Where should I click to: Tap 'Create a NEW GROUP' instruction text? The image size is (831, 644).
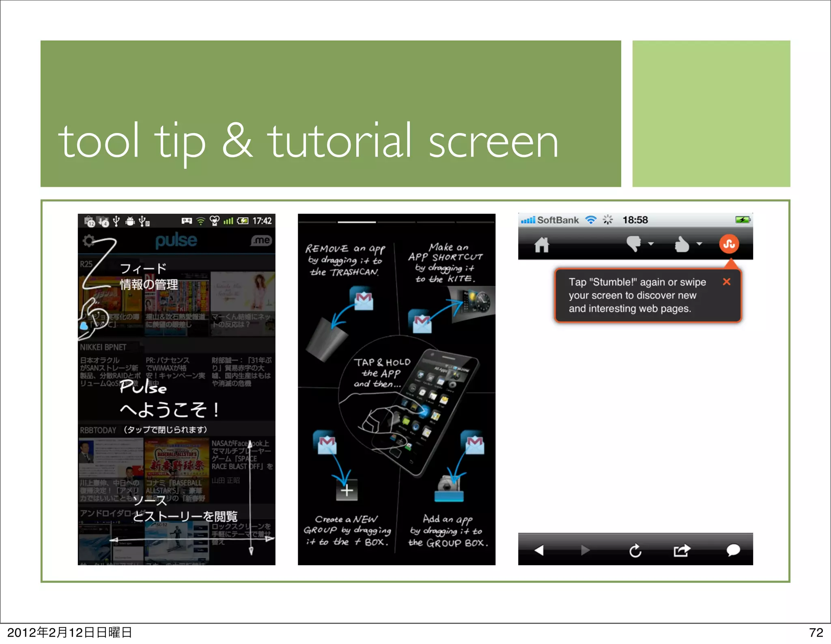pyautogui.click(x=347, y=530)
